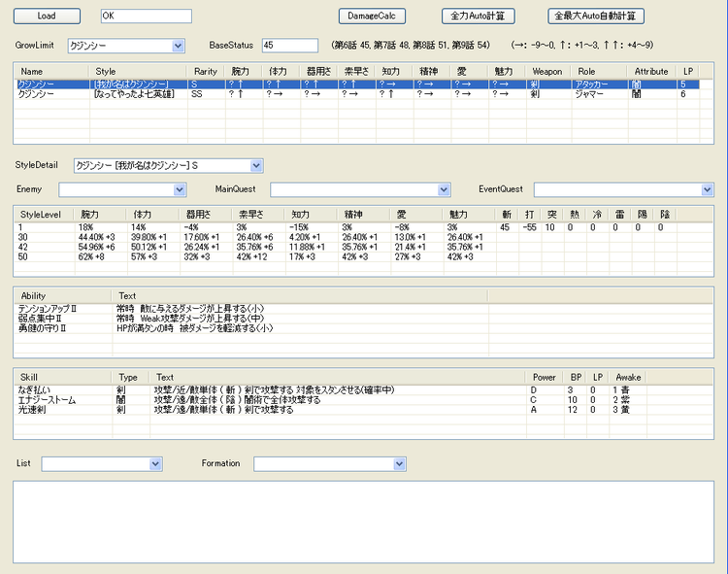Click the 全最大Auto自動計算 button
The height and width of the screenshot is (574, 728).
coord(596,17)
